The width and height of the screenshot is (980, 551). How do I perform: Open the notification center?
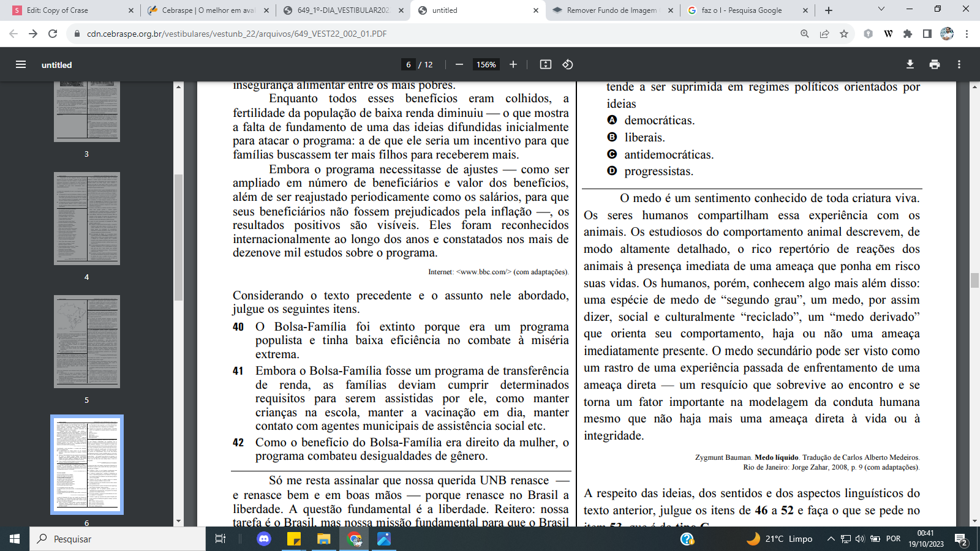coord(961,539)
